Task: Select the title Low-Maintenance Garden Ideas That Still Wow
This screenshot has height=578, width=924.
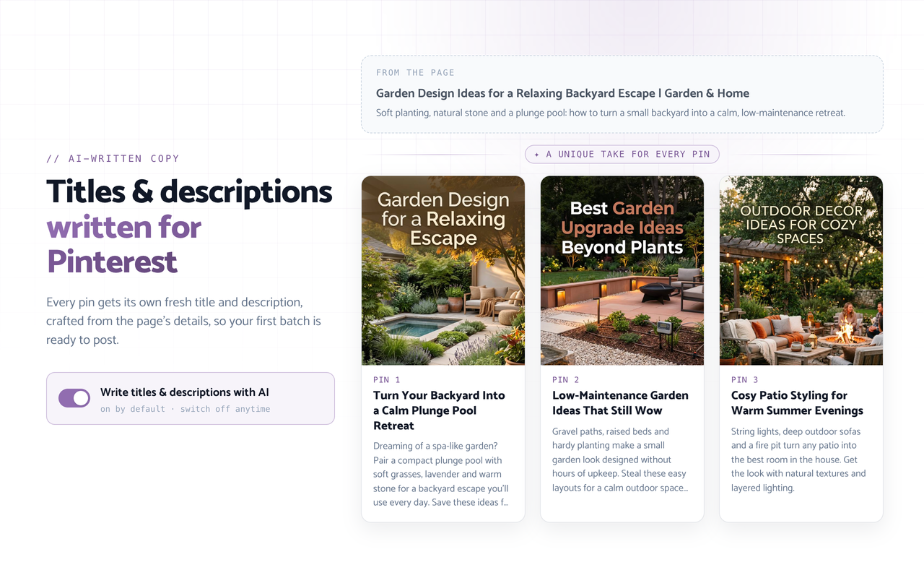Action: [x=620, y=403]
